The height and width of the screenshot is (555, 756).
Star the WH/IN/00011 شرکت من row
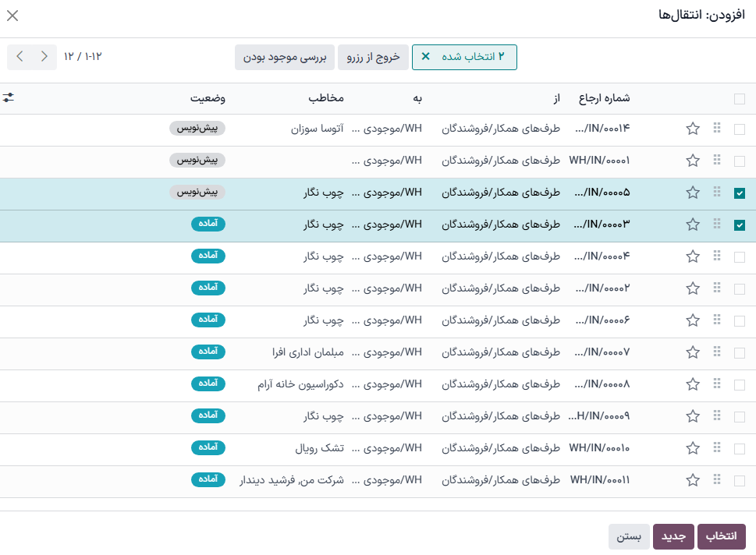pos(692,479)
